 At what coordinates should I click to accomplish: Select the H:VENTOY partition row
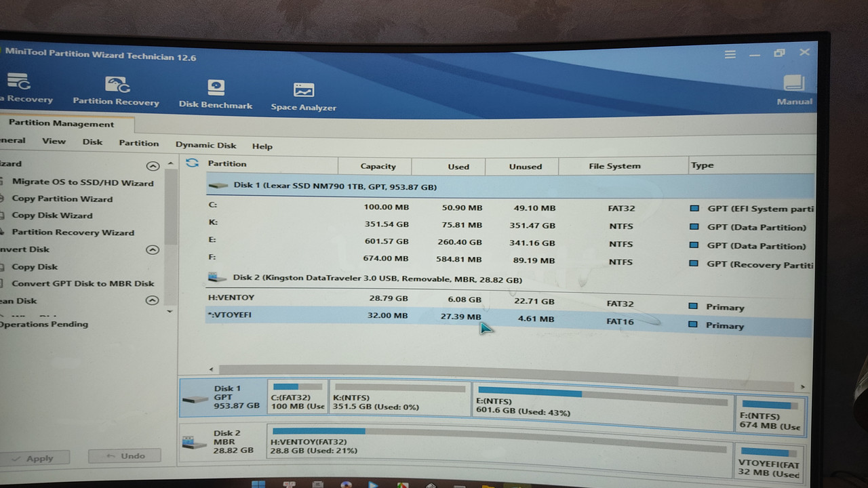pyautogui.click(x=510, y=301)
